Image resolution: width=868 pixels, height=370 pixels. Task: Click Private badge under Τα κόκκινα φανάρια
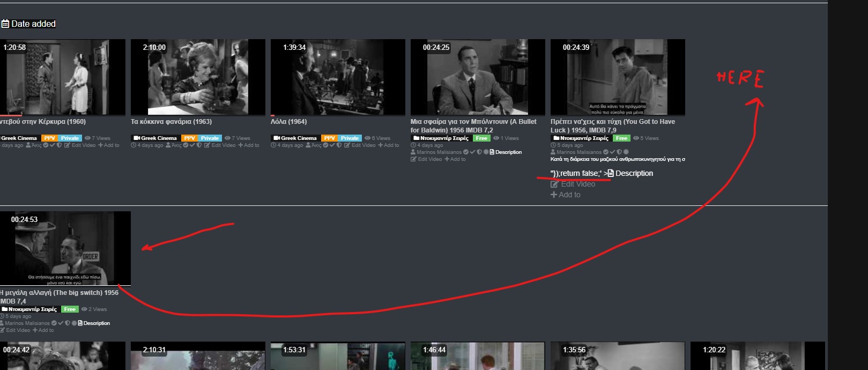[210, 138]
